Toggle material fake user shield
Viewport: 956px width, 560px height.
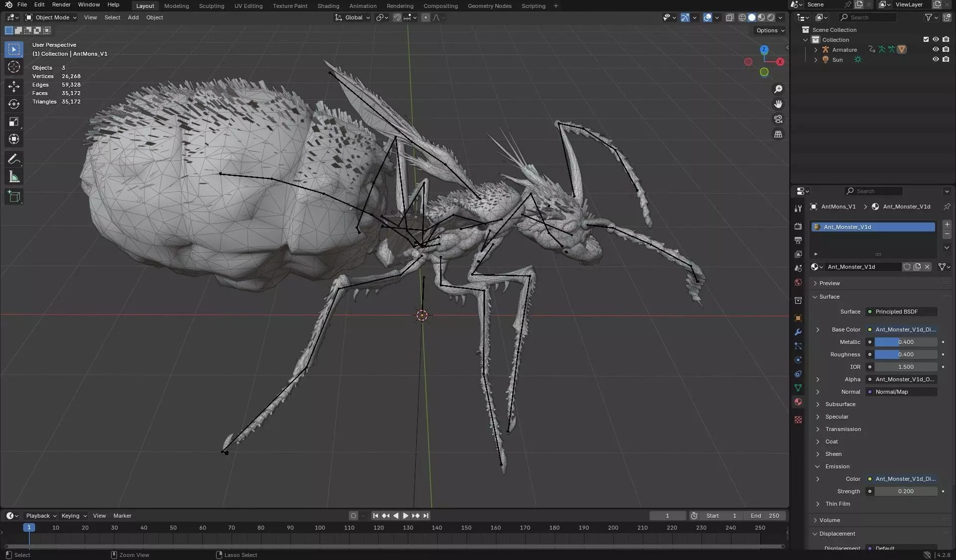click(907, 267)
